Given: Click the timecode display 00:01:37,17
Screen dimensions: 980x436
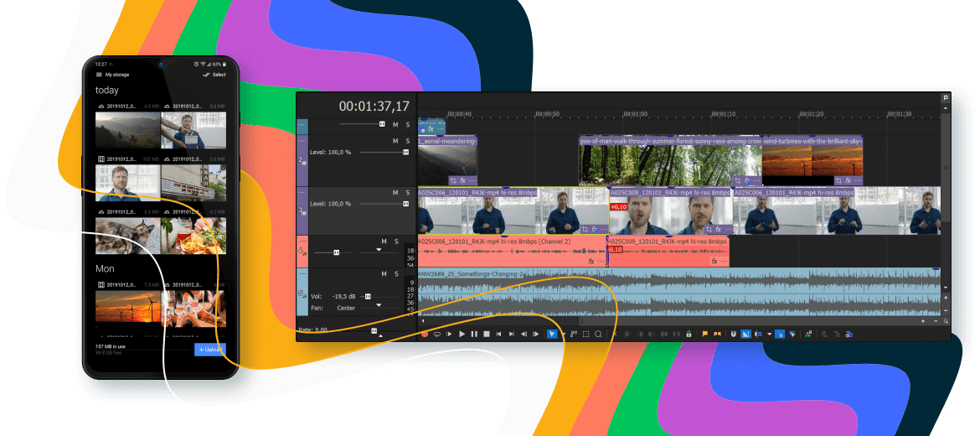Looking at the screenshot, I should pos(374,106).
